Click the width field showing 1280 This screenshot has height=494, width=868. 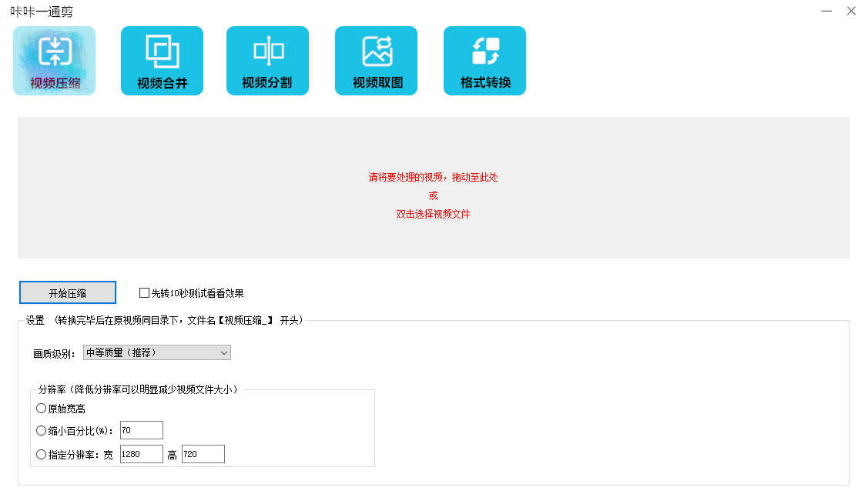pyautogui.click(x=142, y=454)
